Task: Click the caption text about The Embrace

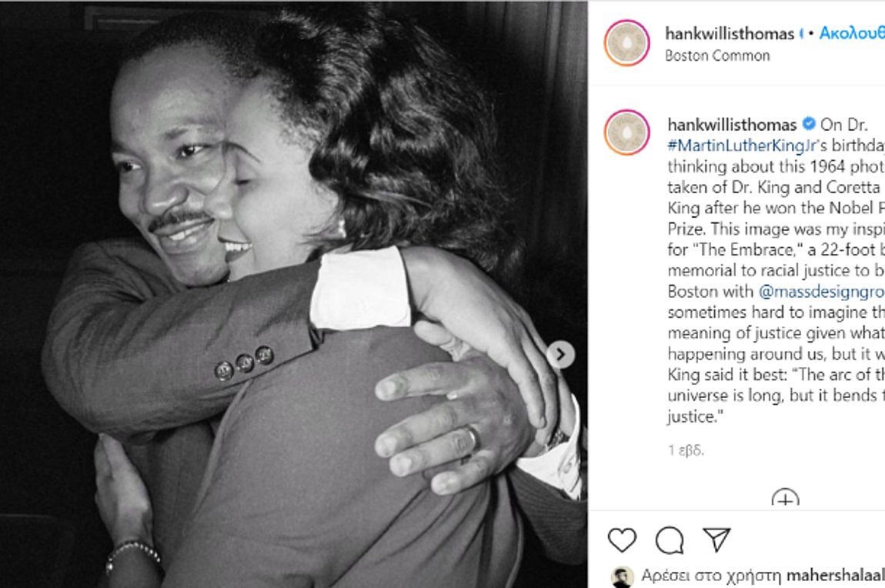Action: point(776,270)
